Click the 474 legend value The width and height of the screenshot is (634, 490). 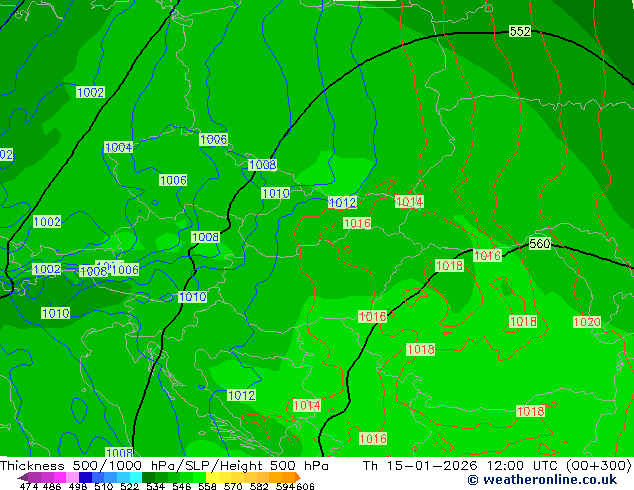point(28,486)
